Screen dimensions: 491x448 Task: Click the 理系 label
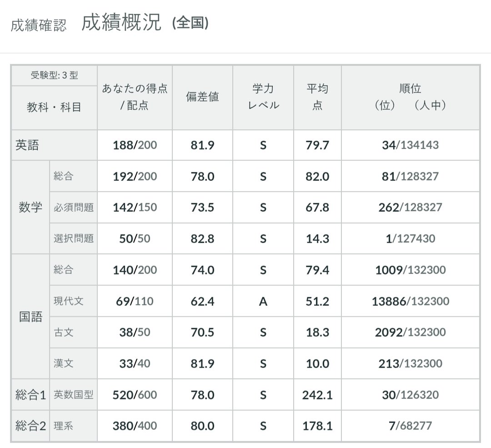click(64, 426)
